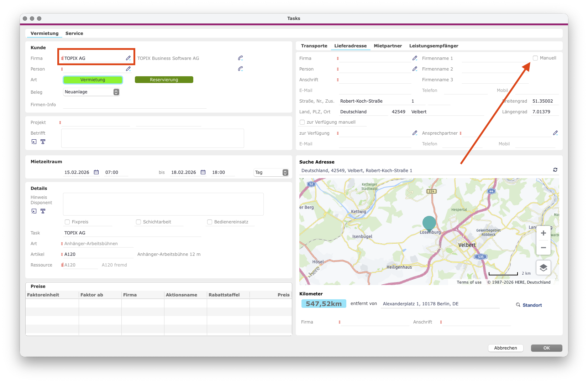Click the edit pencil for Lieferadresse Firma
588x383 pixels.
[x=415, y=58]
